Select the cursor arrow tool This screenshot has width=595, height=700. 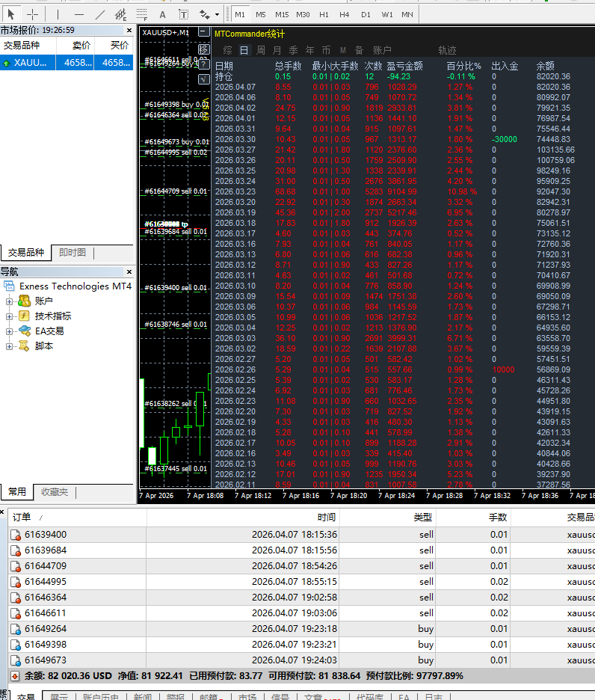(11, 14)
